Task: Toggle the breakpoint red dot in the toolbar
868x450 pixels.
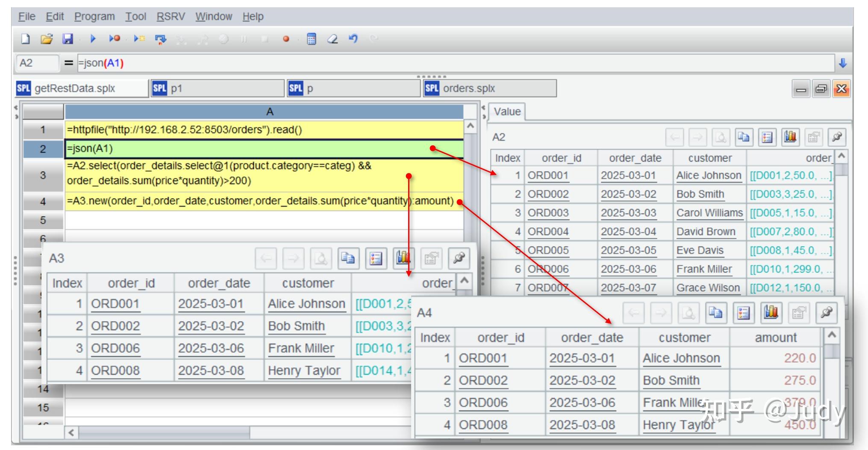Action: pos(286,39)
